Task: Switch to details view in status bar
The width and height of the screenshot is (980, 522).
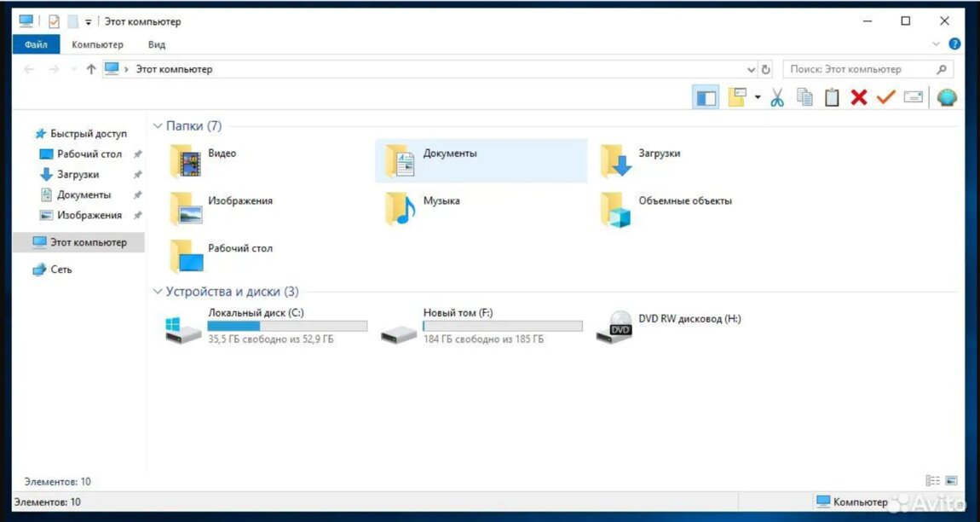Action: click(x=932, y=481)
